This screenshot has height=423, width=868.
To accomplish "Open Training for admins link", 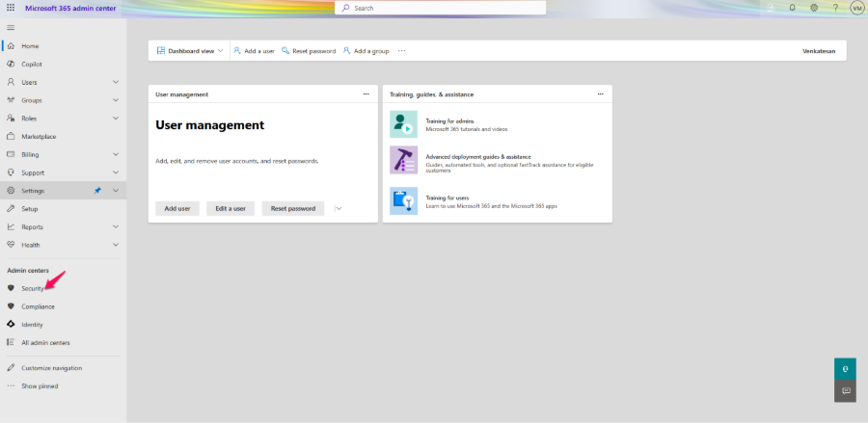I will pos(449,121).
